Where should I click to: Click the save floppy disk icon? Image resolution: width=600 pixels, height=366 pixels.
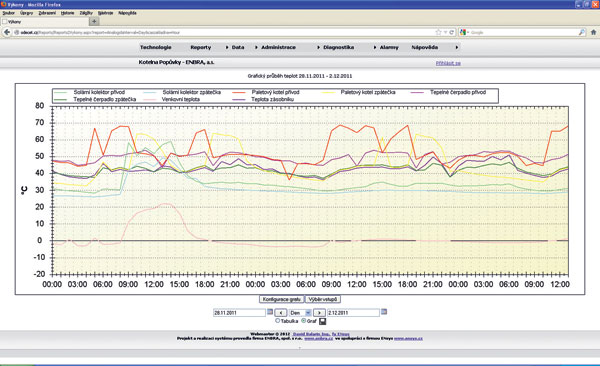322,321
